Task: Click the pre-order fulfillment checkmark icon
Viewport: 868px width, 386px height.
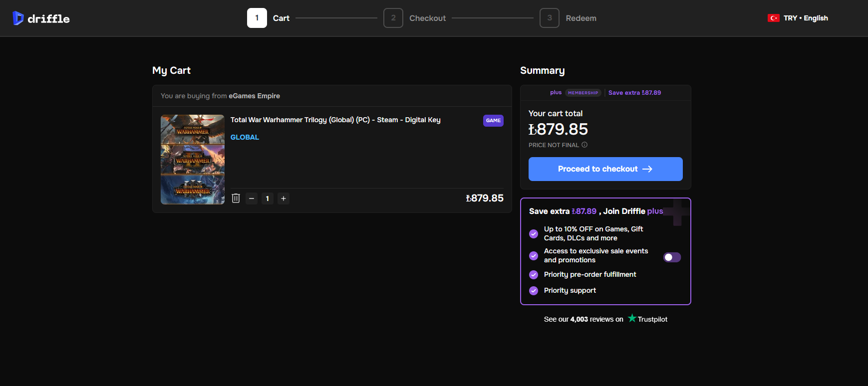Action: (534, 275)
